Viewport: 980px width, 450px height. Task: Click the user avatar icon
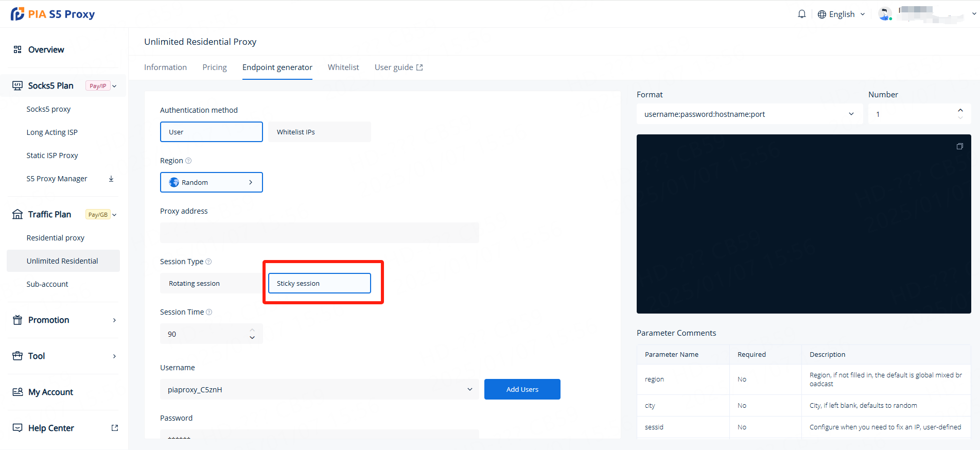(x=885, y=14)
